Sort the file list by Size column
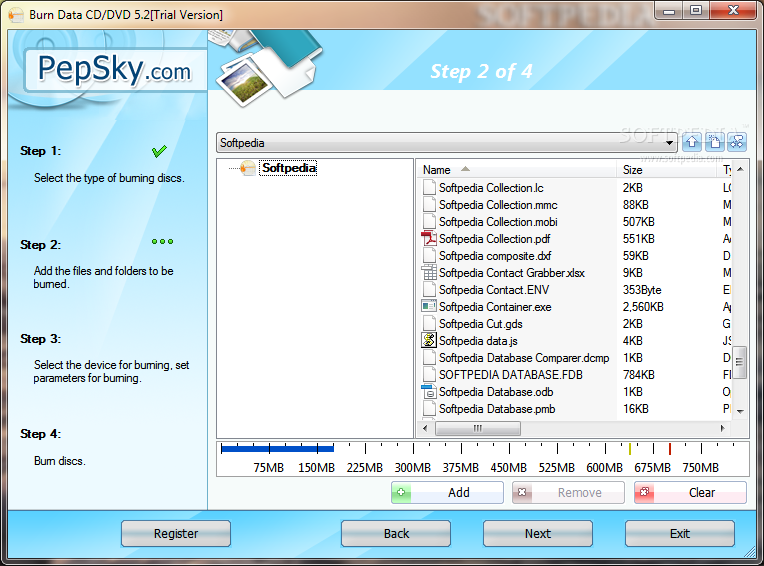The height and width of the screenshot is (566, 764). (667, 170)
